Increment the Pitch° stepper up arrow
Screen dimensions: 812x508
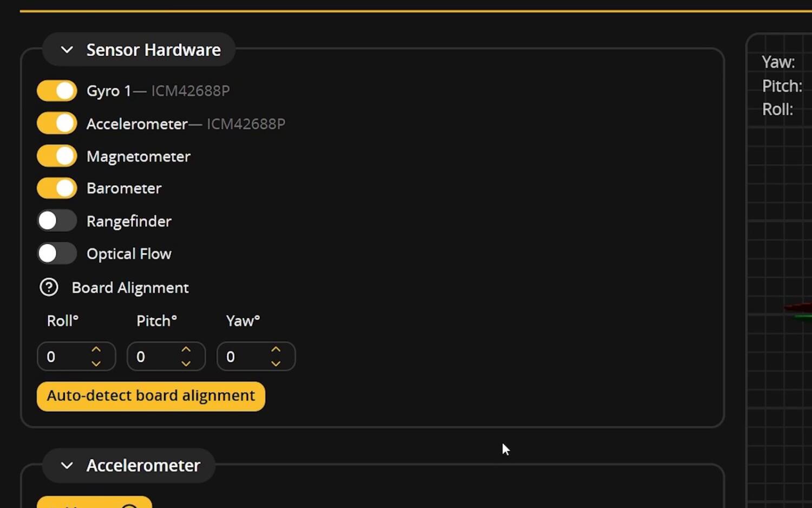(186, 349)
